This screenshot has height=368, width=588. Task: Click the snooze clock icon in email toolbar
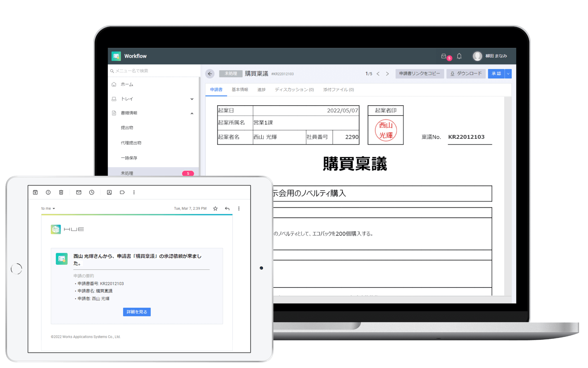92,192
